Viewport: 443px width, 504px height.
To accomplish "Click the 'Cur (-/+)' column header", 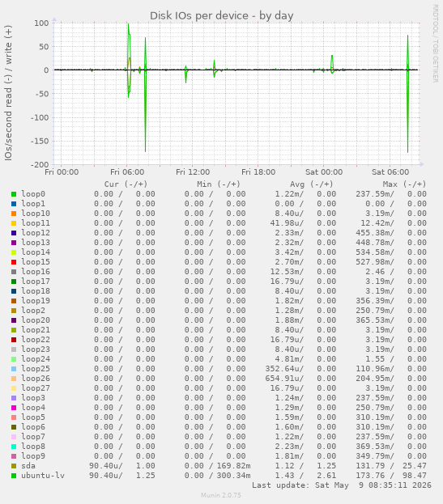I will pyautogui.click(x=126, y=184).
